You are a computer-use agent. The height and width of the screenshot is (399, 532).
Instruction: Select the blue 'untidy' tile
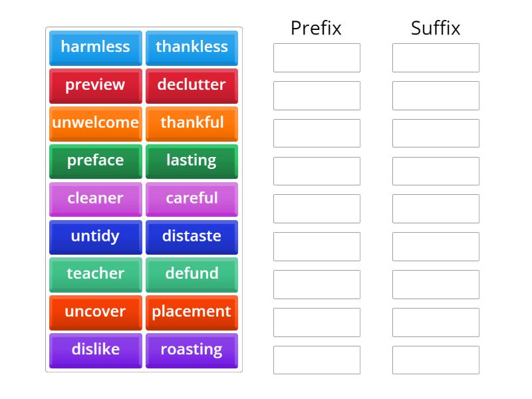click(95, 237)
